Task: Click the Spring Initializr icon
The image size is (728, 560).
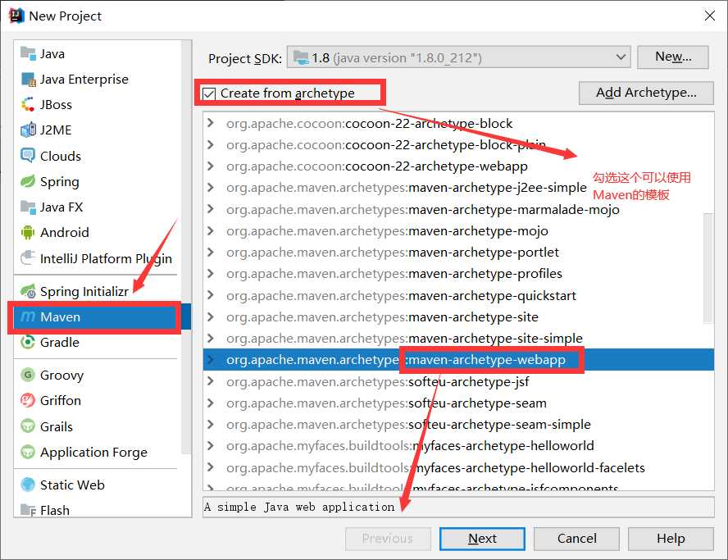Action: pyautogui.click(x=28, y=291)
